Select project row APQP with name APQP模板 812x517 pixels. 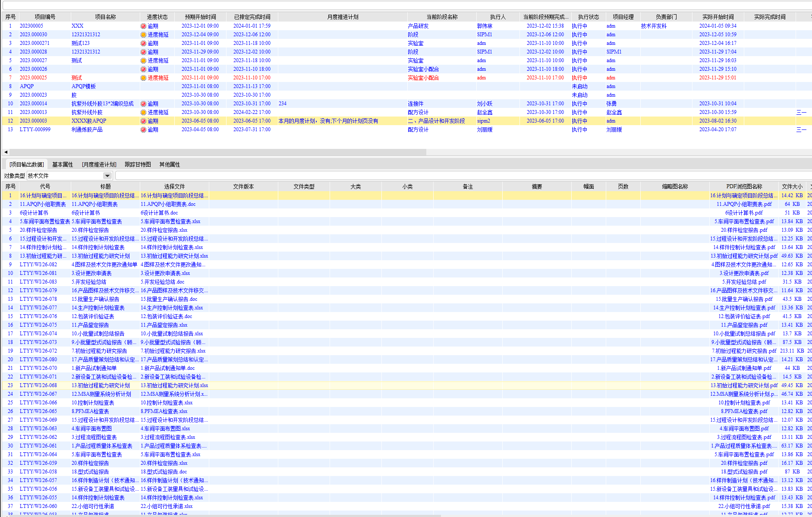(406, 86)
